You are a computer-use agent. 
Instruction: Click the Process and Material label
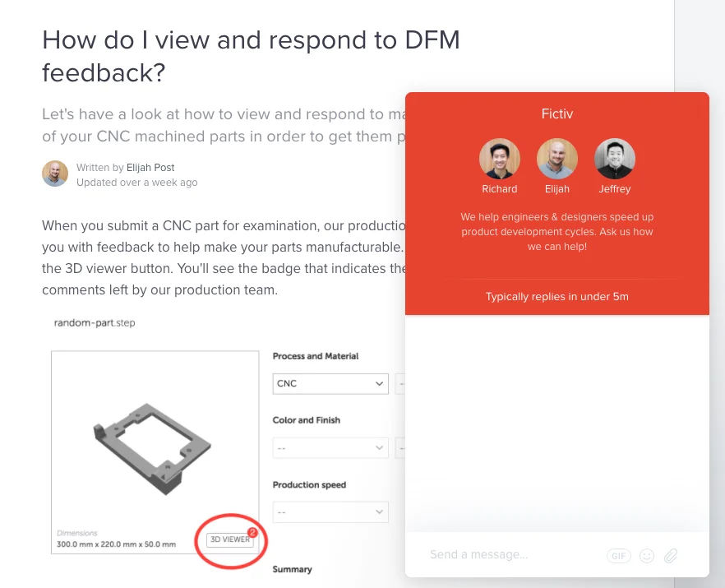316,356
